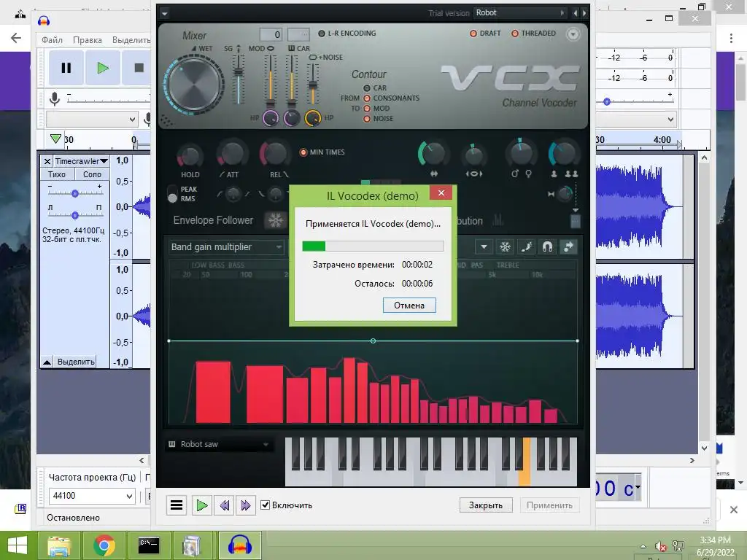This screenshot has width=747, height=560.
Task: Click the arrow export icon in band editor
Action: tap(568, 246)
